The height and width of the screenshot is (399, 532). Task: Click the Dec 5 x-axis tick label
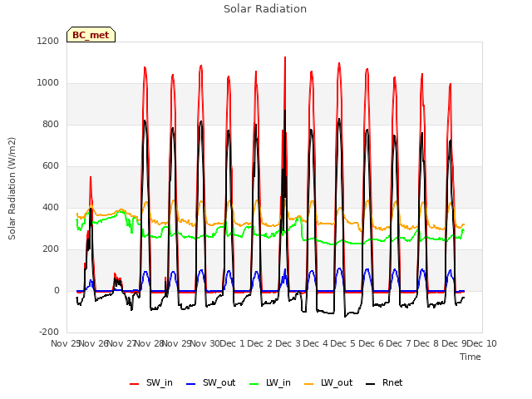[343, 343]
